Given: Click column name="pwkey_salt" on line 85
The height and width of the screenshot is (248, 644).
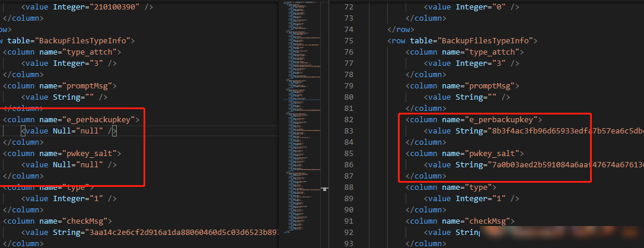Looking at the screenshot, I should (x=465, y=153).
